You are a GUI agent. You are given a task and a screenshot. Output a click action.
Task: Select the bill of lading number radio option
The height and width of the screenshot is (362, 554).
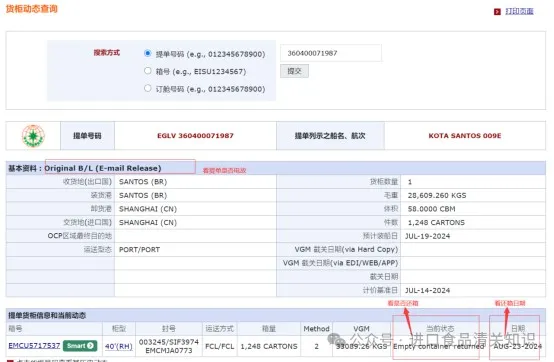point(148,53)
